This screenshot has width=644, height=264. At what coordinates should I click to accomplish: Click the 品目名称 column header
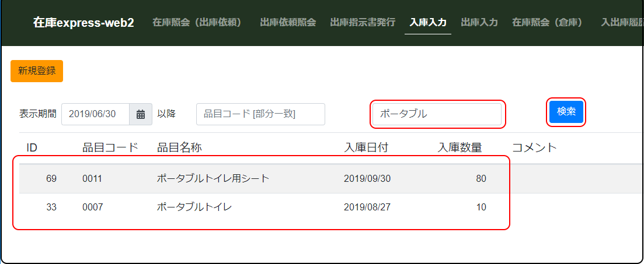pos(179,147)
